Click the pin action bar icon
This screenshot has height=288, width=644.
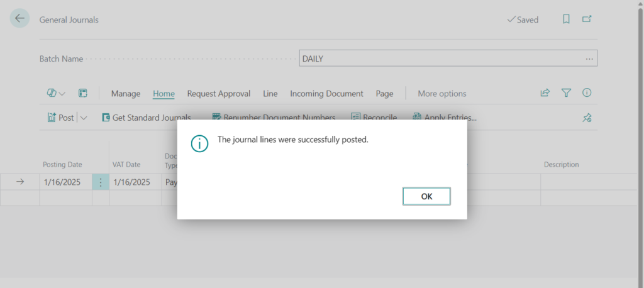pos(587,118)
